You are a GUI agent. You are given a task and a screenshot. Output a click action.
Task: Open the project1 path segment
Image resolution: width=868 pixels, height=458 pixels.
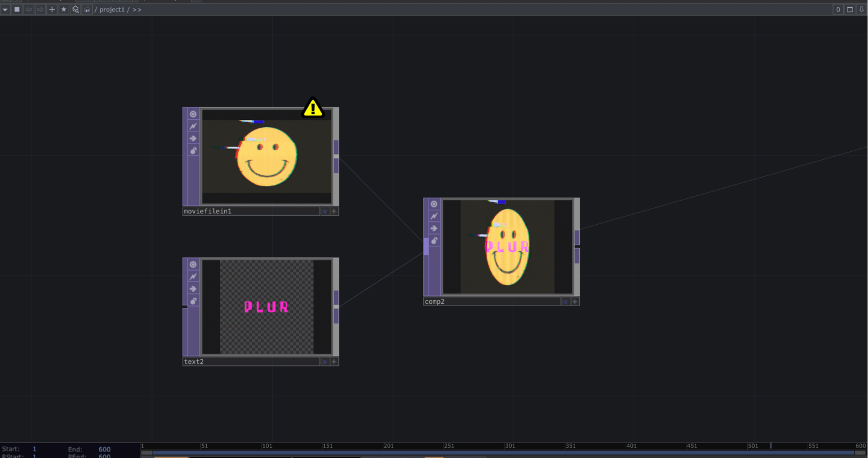point(112,10)
